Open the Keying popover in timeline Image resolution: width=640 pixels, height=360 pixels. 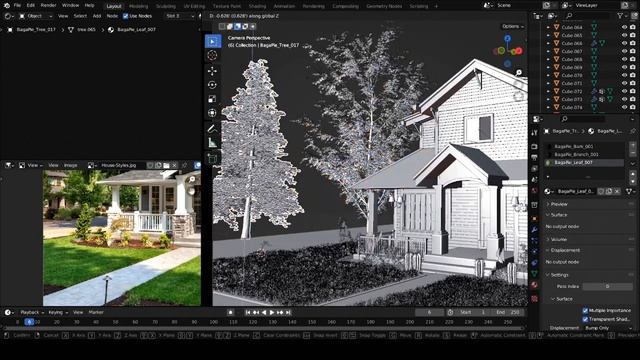click(x=58, y=312)
